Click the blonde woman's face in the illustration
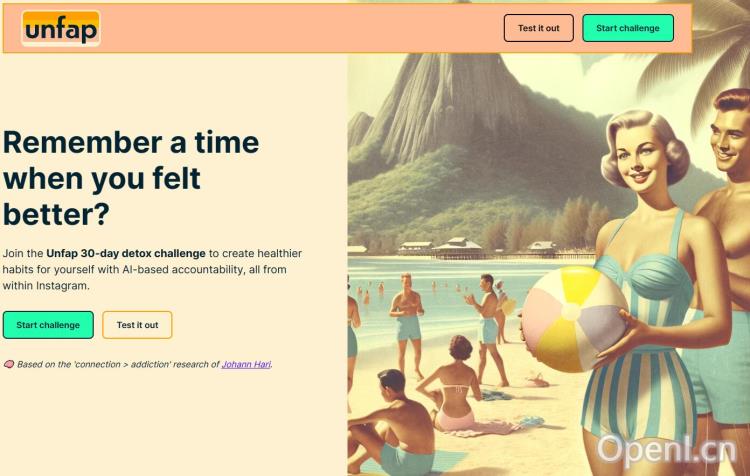Screen dimensions: 750x476 (x=641, y=160)
